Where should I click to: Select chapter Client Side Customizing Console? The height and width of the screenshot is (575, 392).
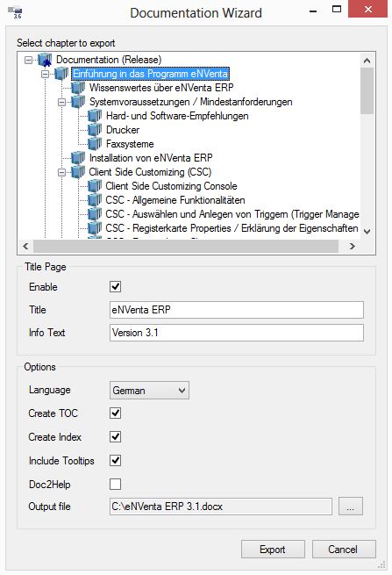(x=172, y=186)
